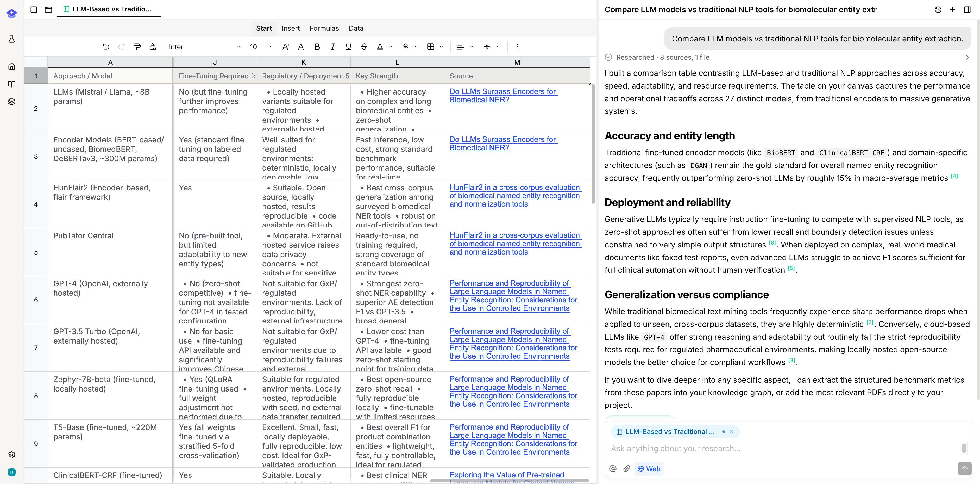Open row 4 HunFlair2 cross-corpus evaluation link
Screen dimensions: 980x484
(516, 196)
